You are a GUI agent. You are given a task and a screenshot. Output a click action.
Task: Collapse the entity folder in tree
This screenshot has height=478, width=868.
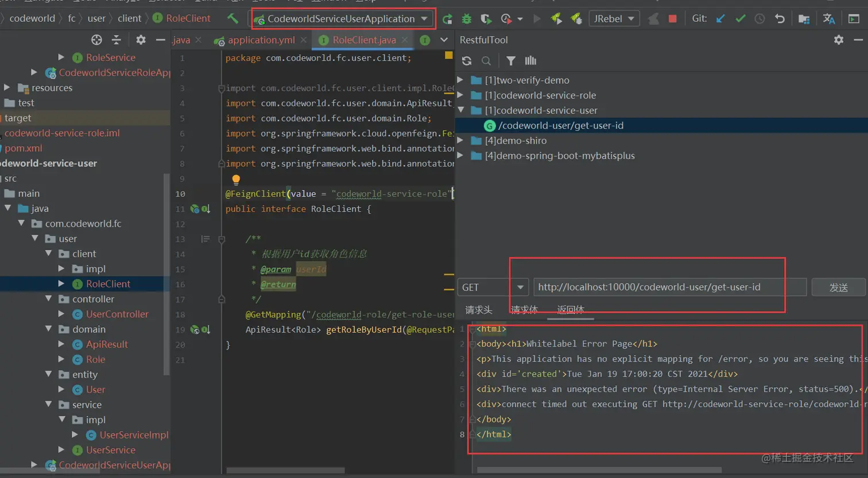point(48,374)
